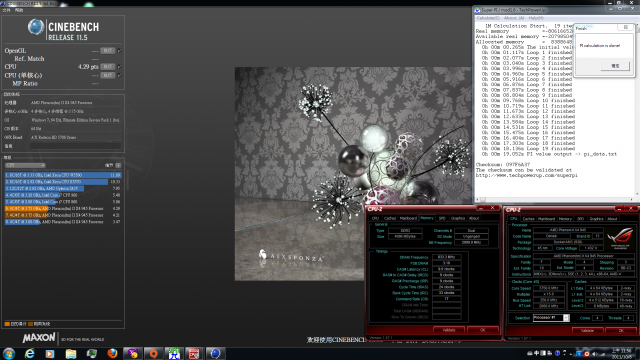This screenshot has width=640, height=360.
Task: Switch to Graphics tab in left CPU-Z window
Action: coord(458,218)
